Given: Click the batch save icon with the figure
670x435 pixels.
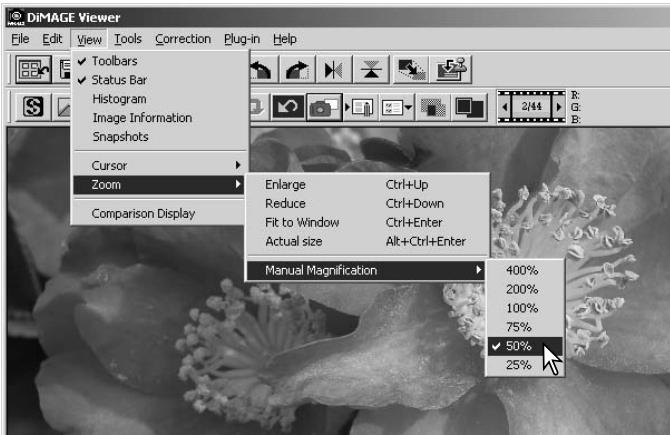Looking at the screenshot, I should [x=452, y=70].
